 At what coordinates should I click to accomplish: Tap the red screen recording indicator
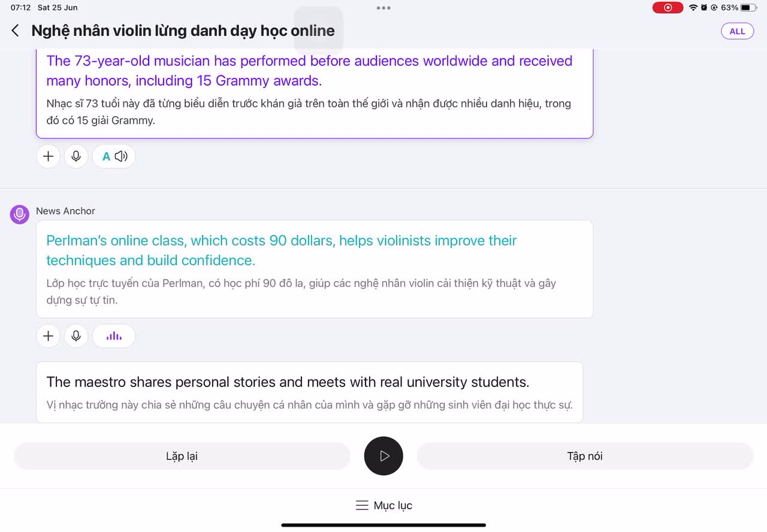coord(668,8)
